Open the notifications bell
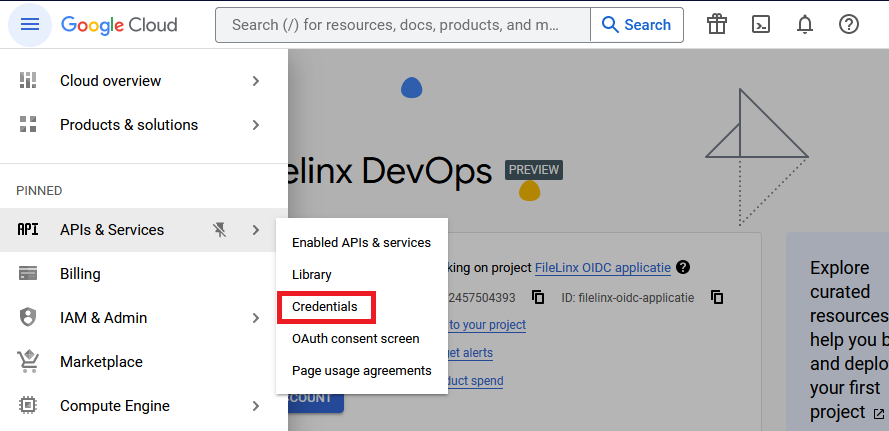 pos(805,24)
